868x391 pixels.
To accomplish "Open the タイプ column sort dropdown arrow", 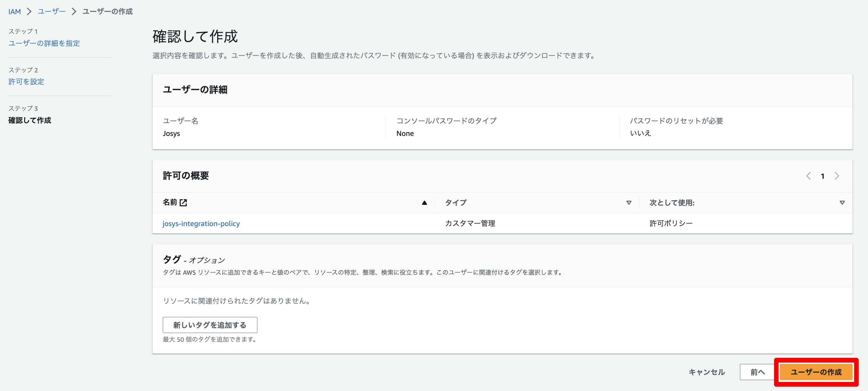I will point(629,203).
